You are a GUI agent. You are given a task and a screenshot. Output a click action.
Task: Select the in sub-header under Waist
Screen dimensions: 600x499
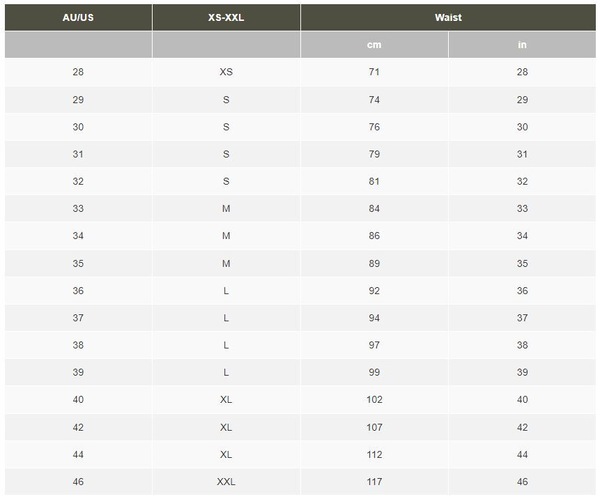522,45
